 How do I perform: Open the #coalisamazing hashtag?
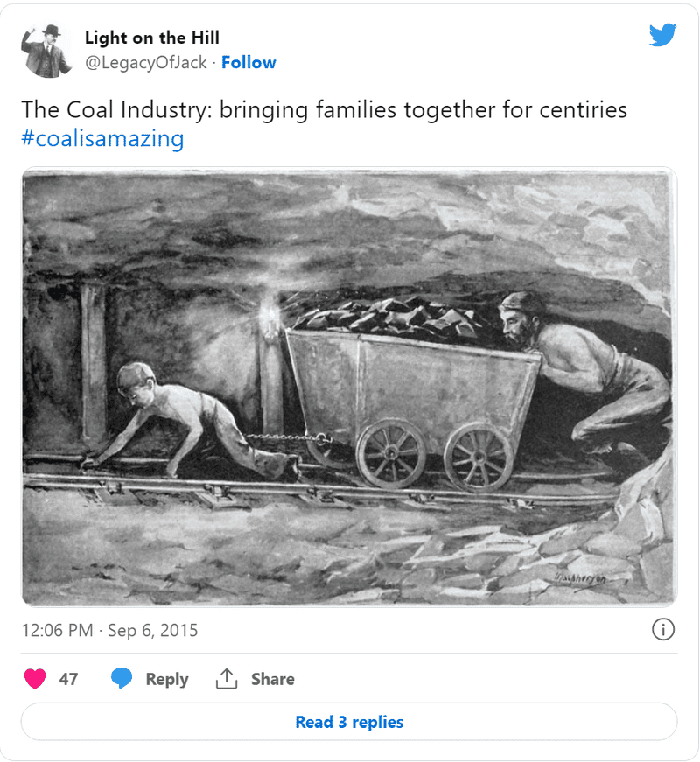pyautogui.click(x=102, y=138)
